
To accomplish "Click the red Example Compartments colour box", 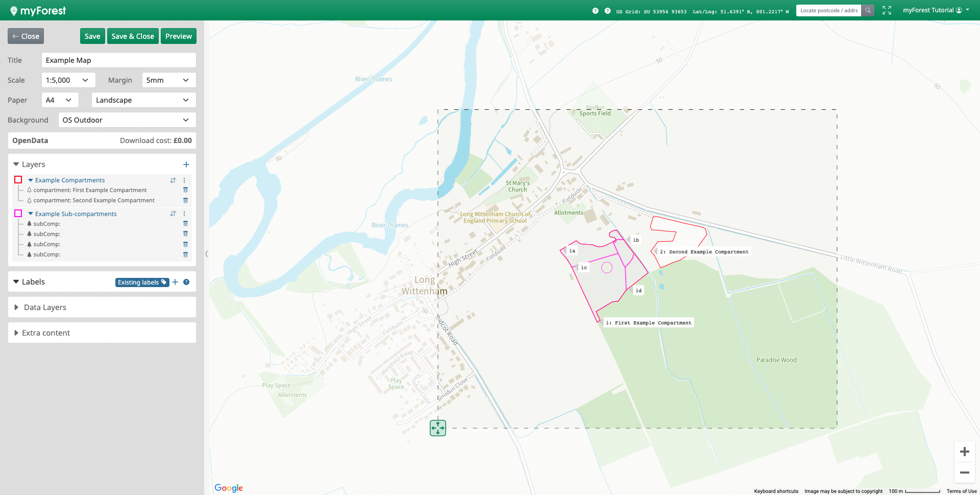I will pyautogui.click(x=18, y=180).
